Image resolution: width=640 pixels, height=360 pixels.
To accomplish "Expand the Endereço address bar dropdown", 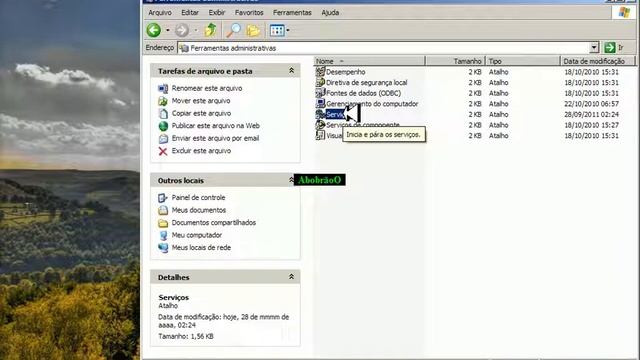I will pyautogui.click(x=594, y=48).
